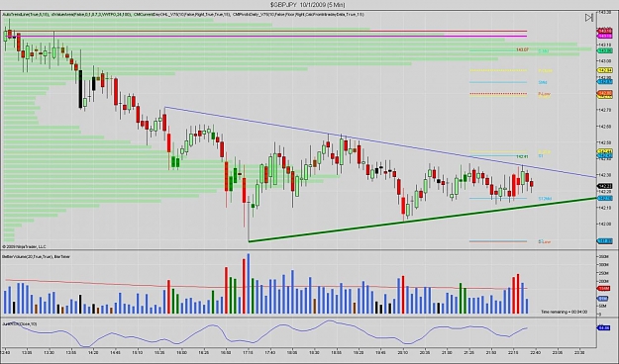Click the orange P-Low line label
Viewport: 619px width, 364px height.
coord(544,94)
